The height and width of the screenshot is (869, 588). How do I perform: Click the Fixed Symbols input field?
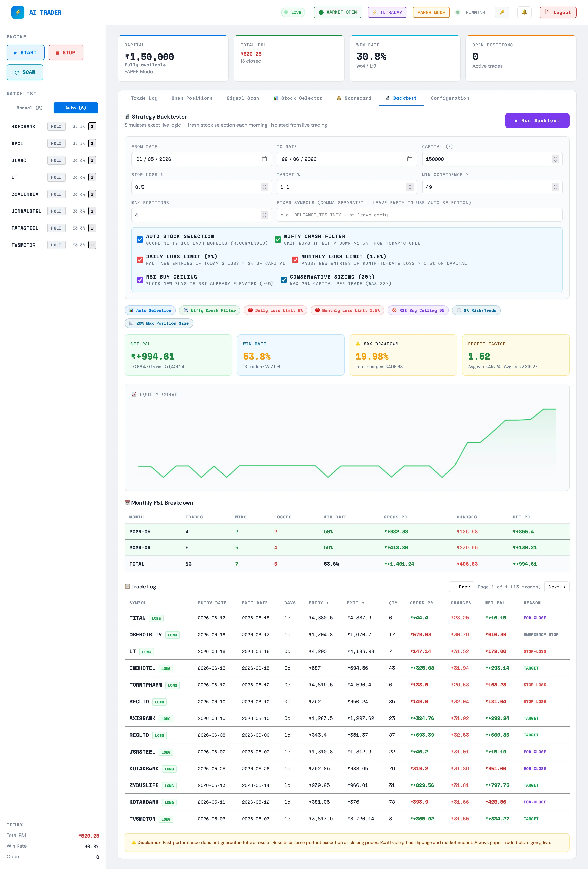(x=419, y=215)
